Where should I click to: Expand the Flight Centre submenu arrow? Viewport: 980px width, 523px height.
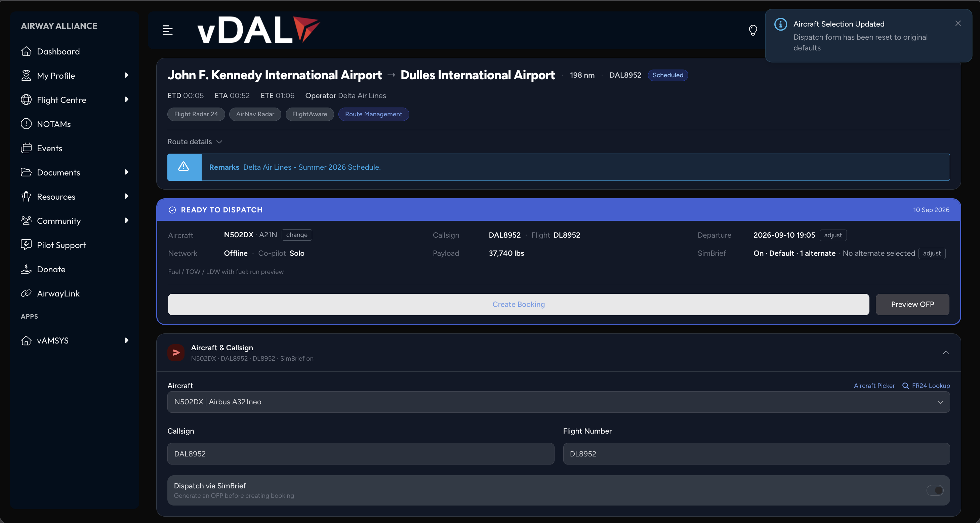coord(127,99)
